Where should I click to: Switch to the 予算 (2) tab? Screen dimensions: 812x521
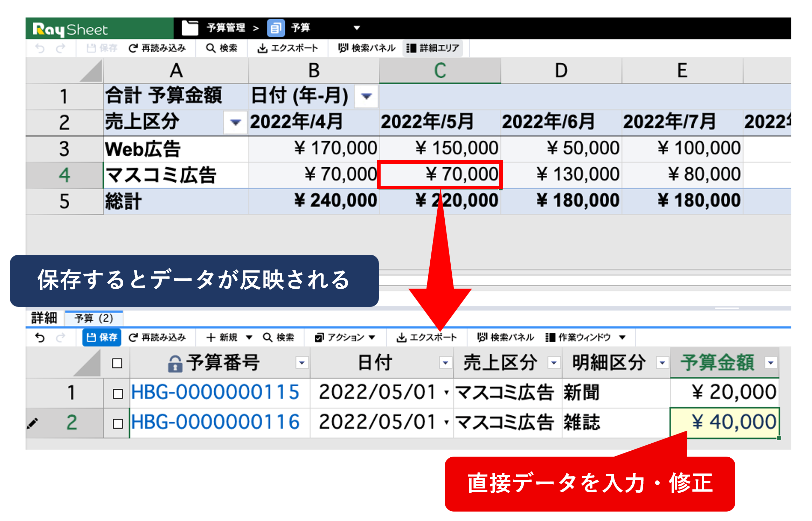pos(94,318)
